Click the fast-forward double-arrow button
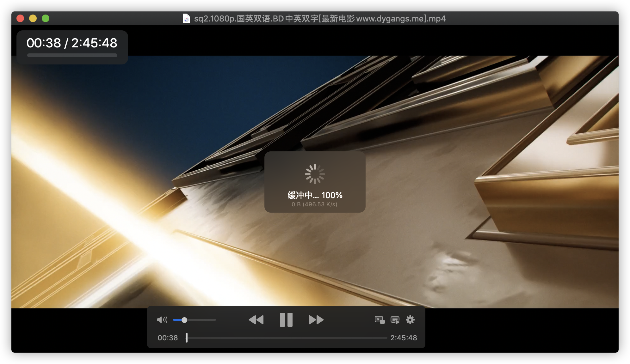 [x=316, y=320]
